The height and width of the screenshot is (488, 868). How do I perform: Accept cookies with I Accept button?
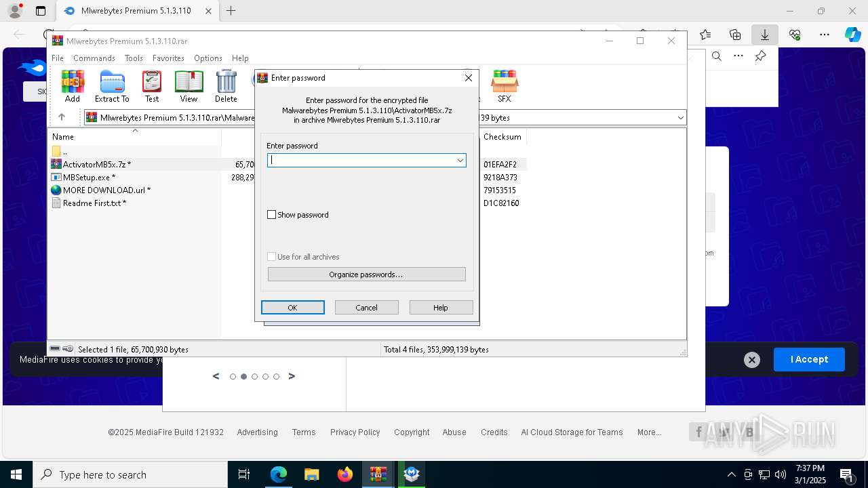(809, 359)
